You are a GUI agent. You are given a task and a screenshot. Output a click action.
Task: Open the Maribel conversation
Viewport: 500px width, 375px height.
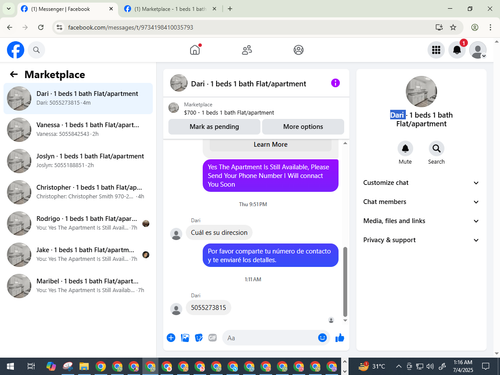pos(78,286)
